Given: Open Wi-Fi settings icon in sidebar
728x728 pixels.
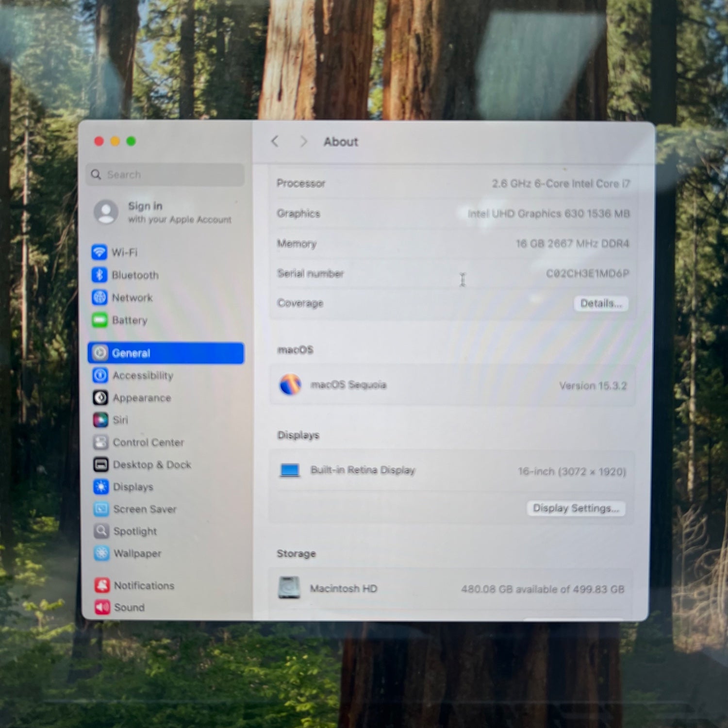Looking at the screenshot, I should [x=99, y=252].
